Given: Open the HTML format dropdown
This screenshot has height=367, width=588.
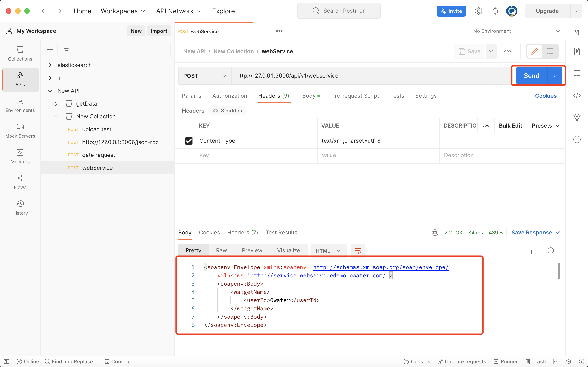Looking at the screenshot, I should [x=328, y=251].
